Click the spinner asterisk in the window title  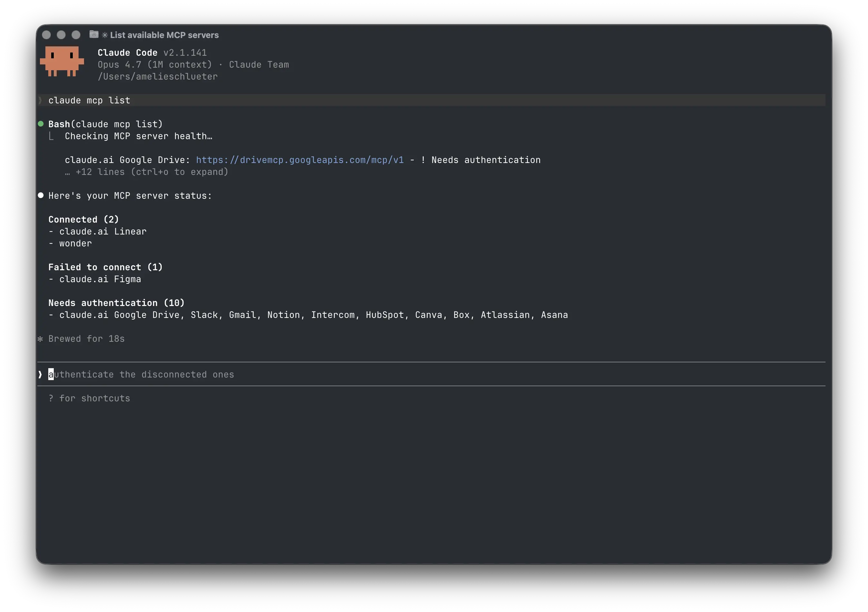(x=105, y=35)
